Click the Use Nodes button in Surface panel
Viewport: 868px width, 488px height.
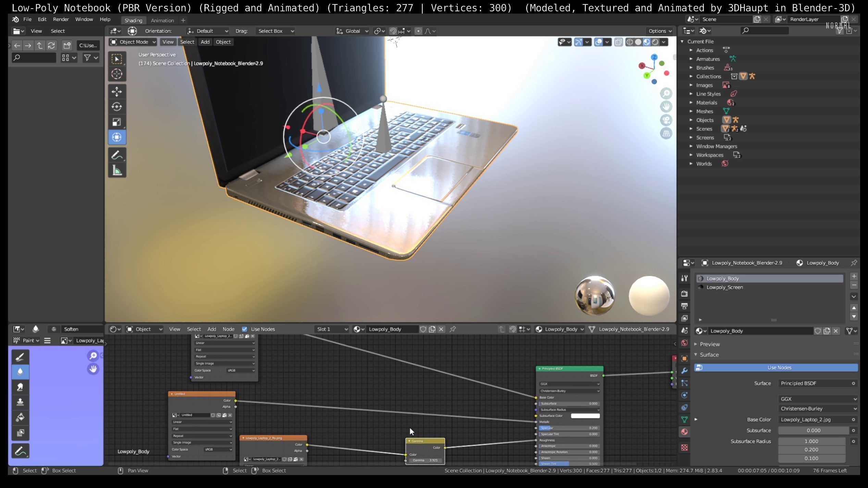(x=779, y=368)
